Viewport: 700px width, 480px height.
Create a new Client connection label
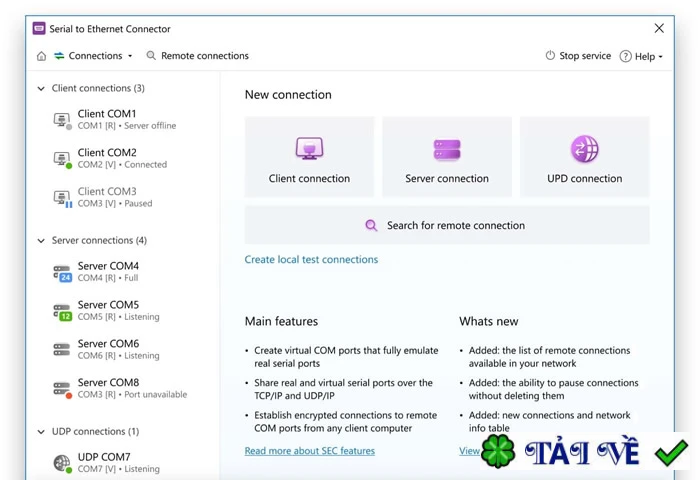coord(309,179)
